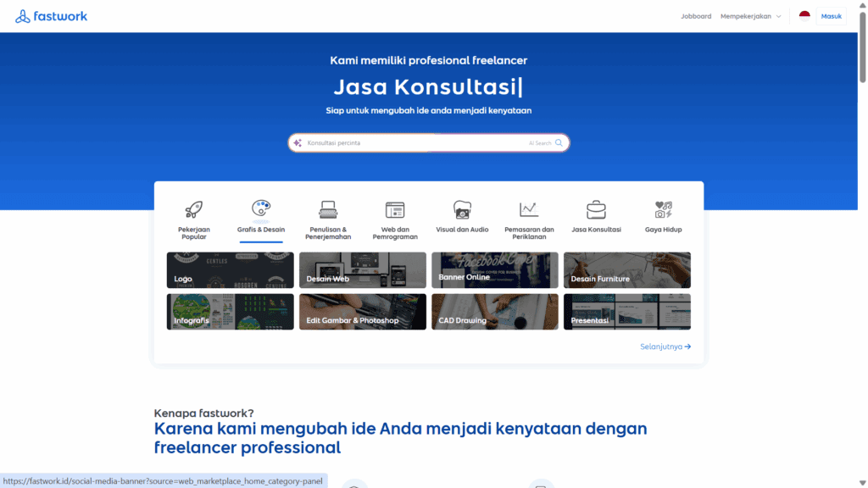Open the CAD Drawing thumbnail
The image size is (868, 488).
point(494,312)
